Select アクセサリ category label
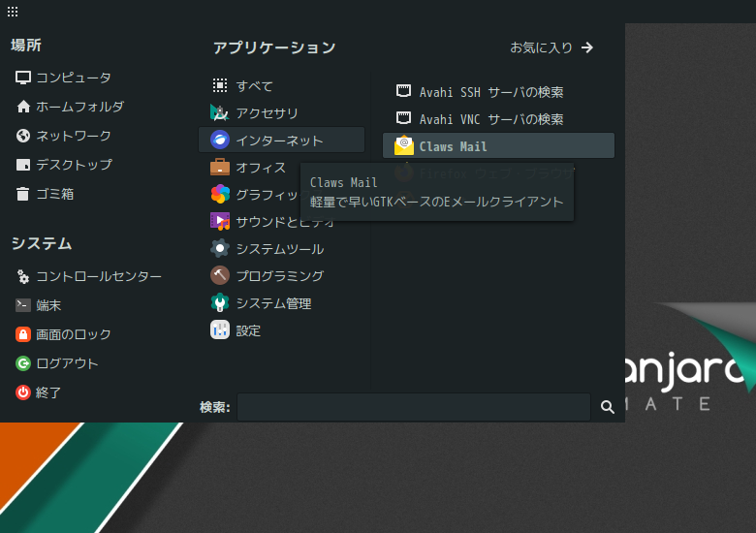This screenshot has width=756, height=533. 268,112
